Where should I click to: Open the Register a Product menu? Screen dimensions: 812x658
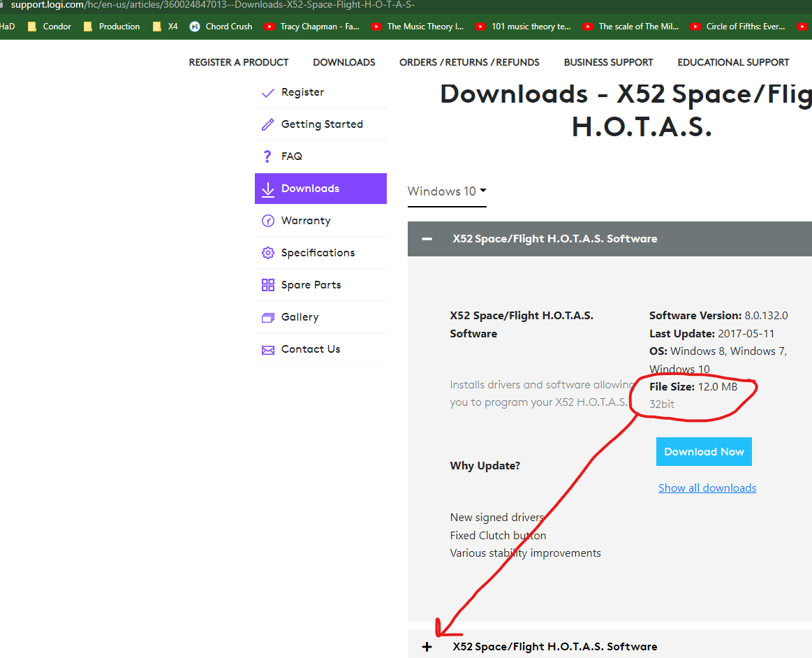tap(238, 62)
